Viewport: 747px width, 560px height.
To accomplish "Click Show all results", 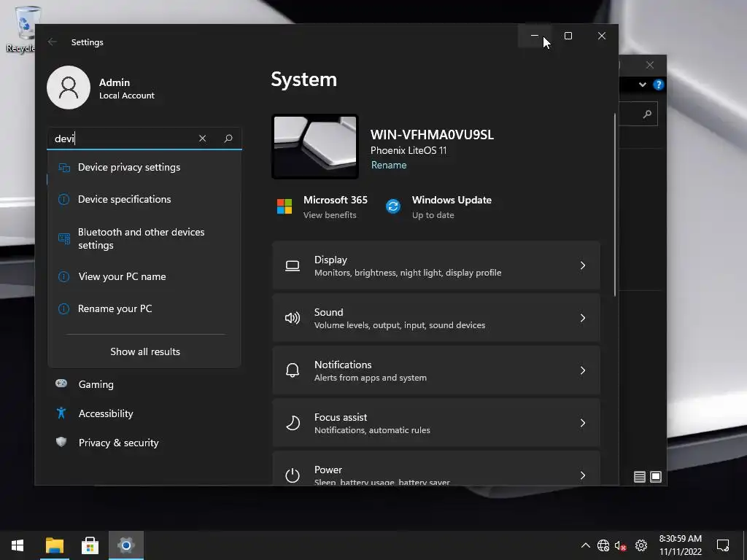I will pyautogui.click(x=145, y=351).
